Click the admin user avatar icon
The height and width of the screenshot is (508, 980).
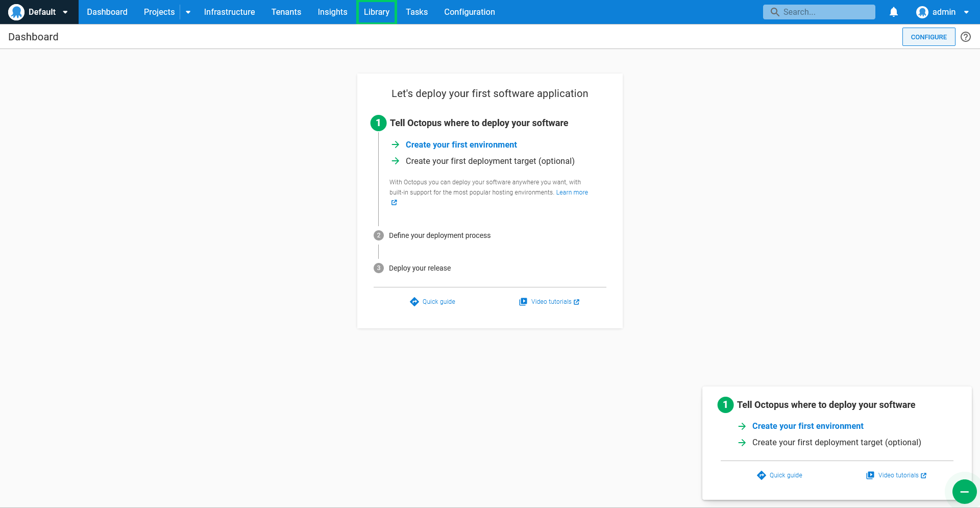[x=922, y=12]
